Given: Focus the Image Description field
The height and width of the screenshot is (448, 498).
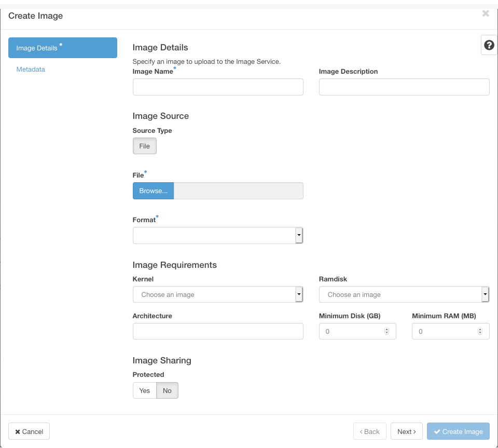Looking at the screenshot, I should click(x=404, y=87).
